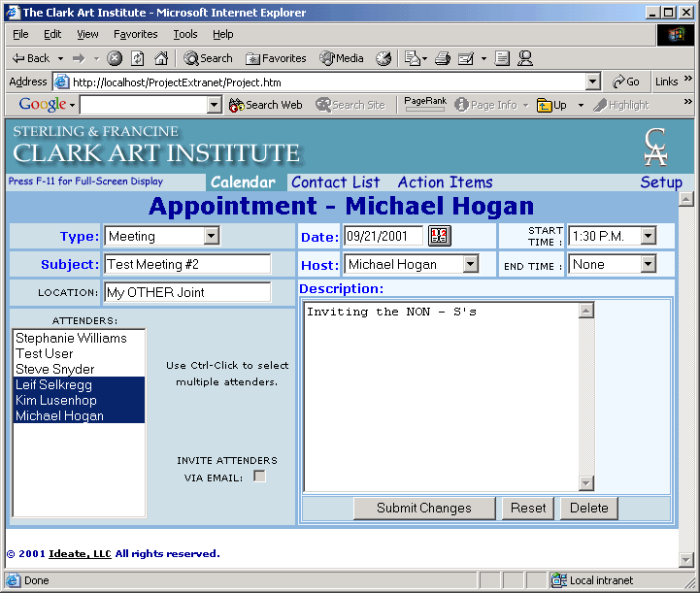This screenshot has height=593, width=700.
Task: Click the Date input field
Action: click(383, 236)
